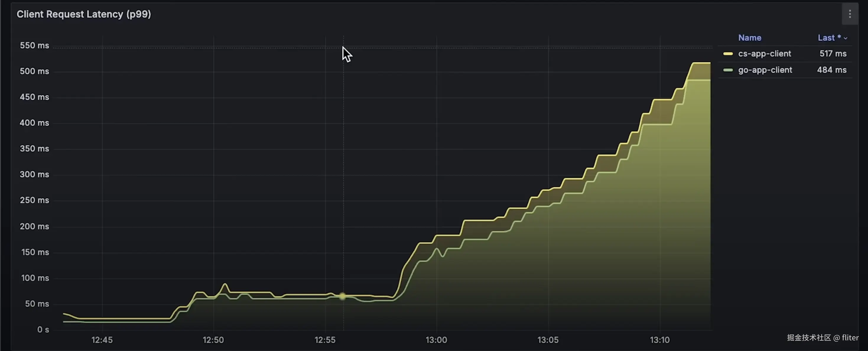Sort legend by Name header
This screenshot has width=868, height=351.
(750, 38)
